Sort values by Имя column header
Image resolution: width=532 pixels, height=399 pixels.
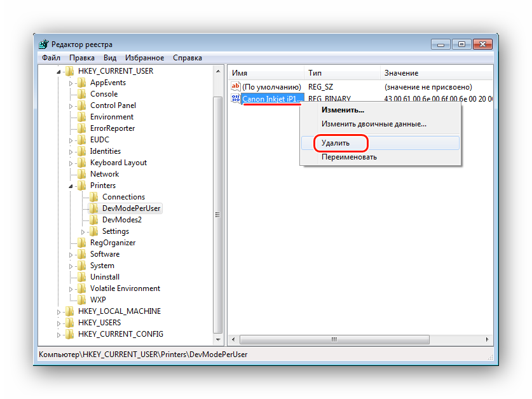tap(265, 73)
